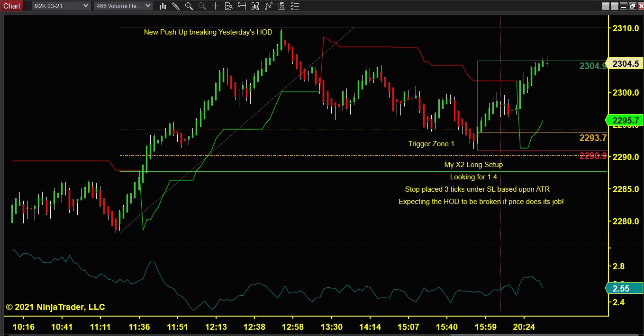Open the M2K 03-21 instrument dropdown
Image resolution: width=644 pixels, height=336 pixels.
click(x=61, y=6)
